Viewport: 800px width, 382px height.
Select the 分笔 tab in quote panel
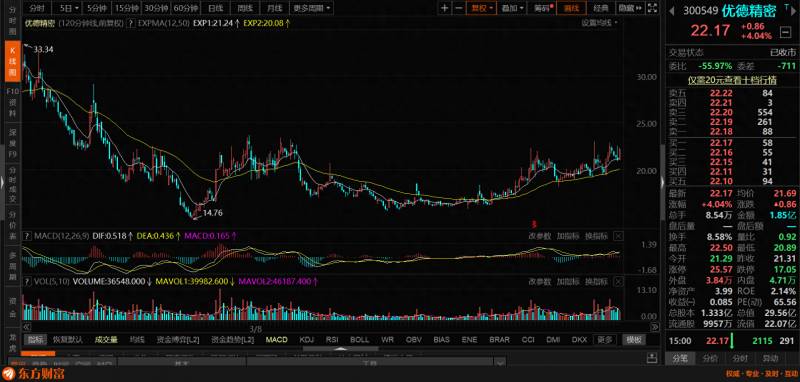tap(680, 358)
